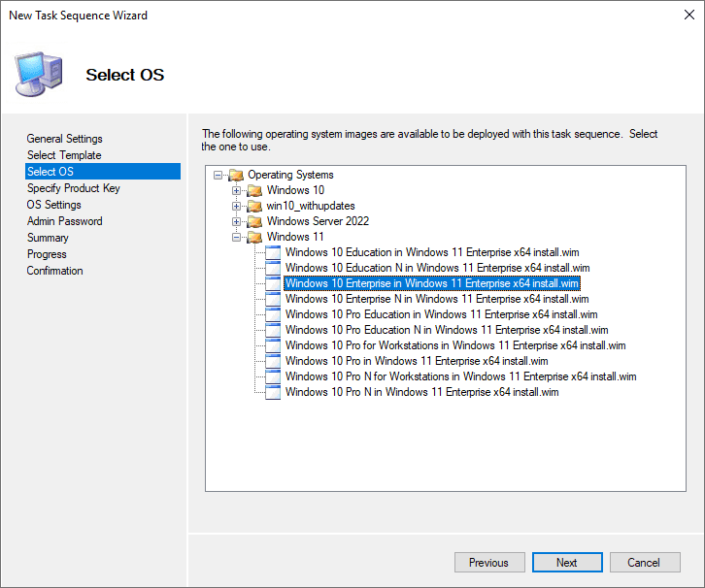The image size is (705, 588).
Task: Click image icon for Pro for Workstations
Action: click(x=273, y=345)
